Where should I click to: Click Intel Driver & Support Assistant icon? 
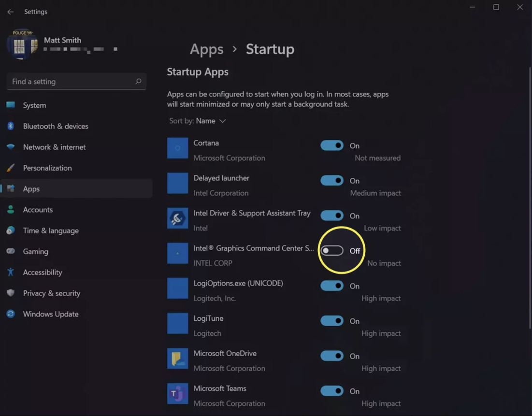point(177,218)
